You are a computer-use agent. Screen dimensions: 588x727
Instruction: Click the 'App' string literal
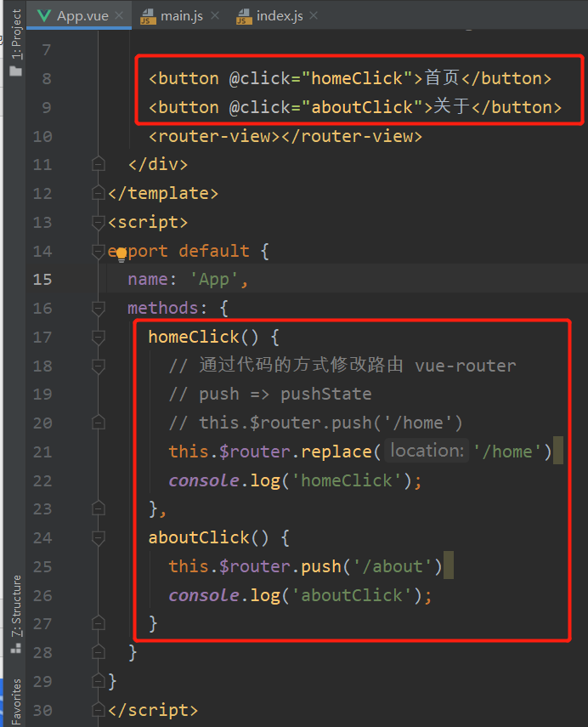click(x=214, y=280)
